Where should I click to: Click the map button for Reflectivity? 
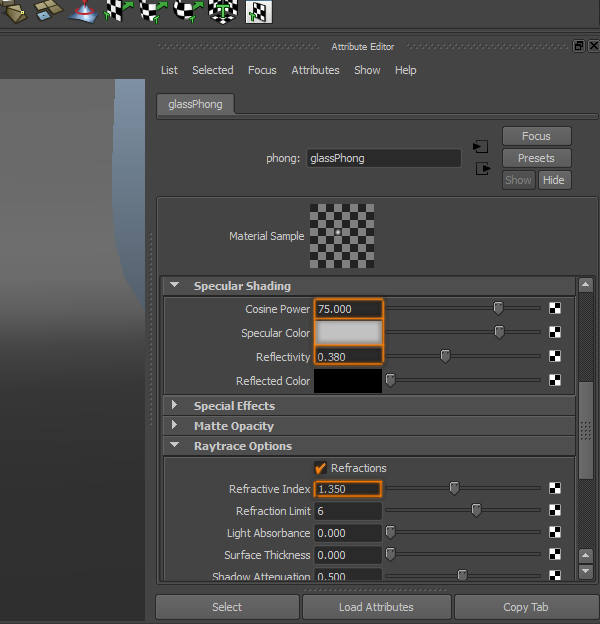tap(555, 356)
